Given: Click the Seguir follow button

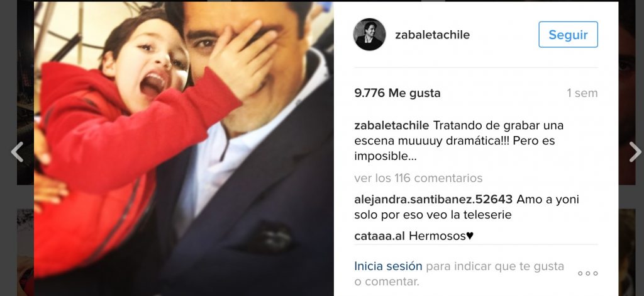Looking at the screenshot, I should 568,35.
